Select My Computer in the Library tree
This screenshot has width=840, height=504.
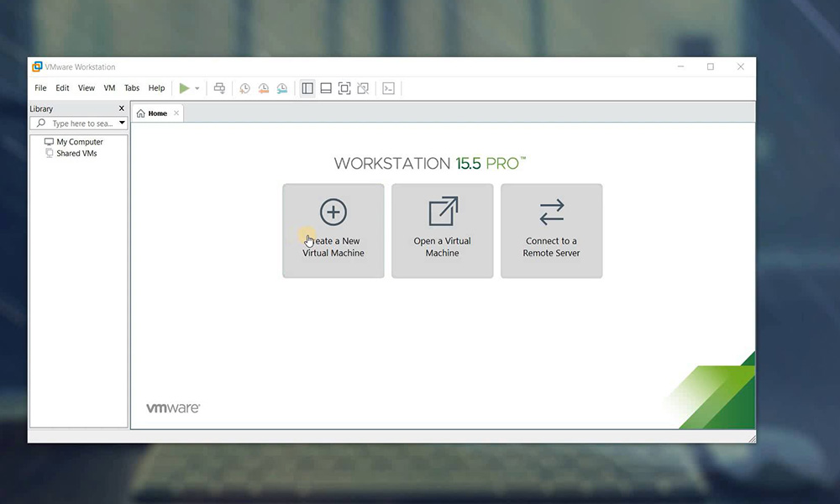point(73,142)
